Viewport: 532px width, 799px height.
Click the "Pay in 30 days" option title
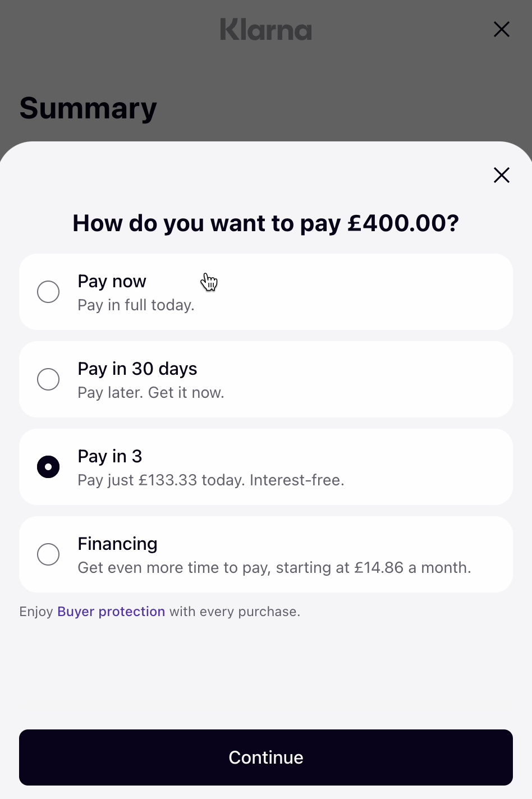tap(137, 369)
